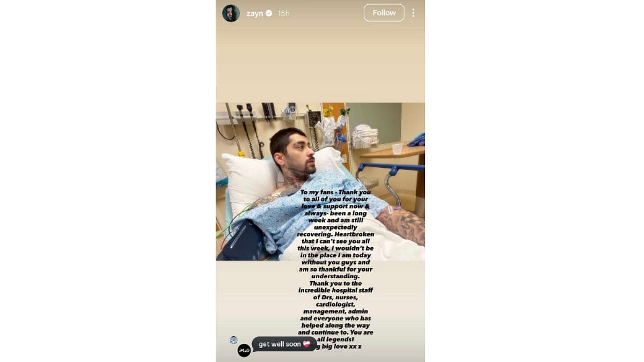This screenshot has width=644, height=362.
Task: Click the blue verified badge
Action: 269,13
